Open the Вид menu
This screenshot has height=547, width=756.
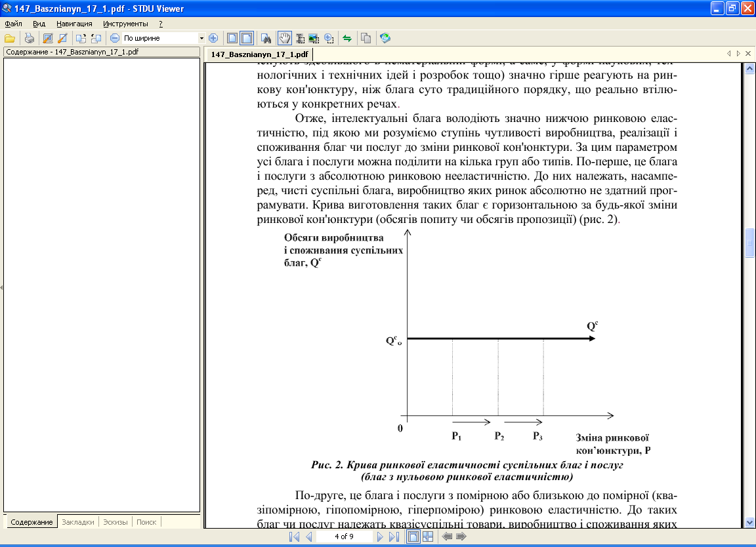39,24
